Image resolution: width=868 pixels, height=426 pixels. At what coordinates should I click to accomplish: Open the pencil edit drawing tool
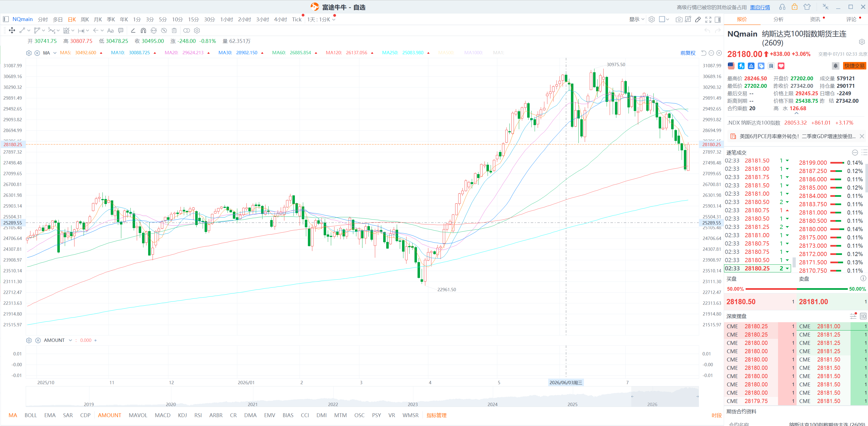(698, 20)
